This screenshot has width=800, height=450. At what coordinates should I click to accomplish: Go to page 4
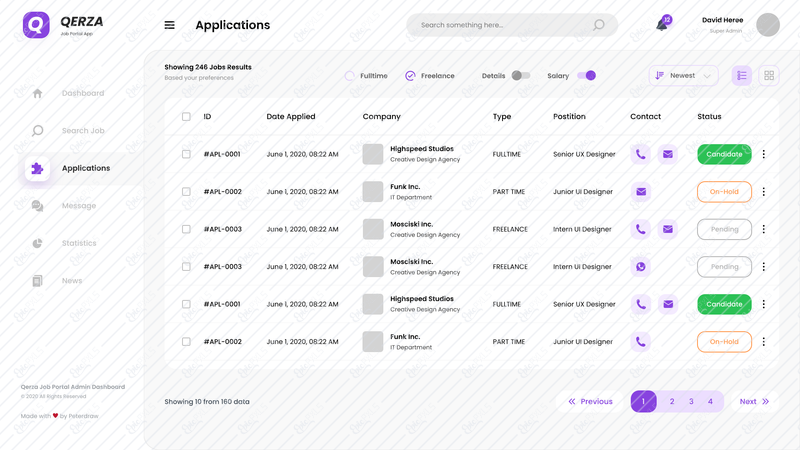[x=710, y=402]
